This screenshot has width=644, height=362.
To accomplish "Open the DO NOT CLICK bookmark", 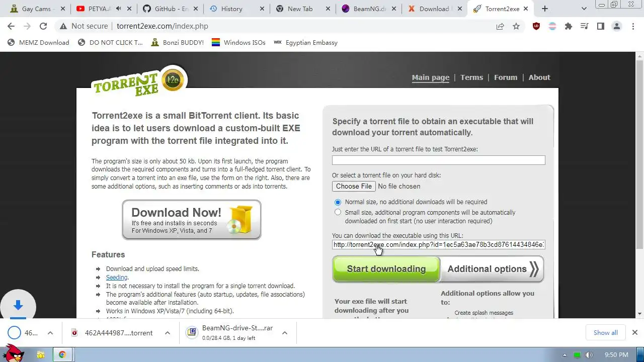I will click(x=110, y=43).
